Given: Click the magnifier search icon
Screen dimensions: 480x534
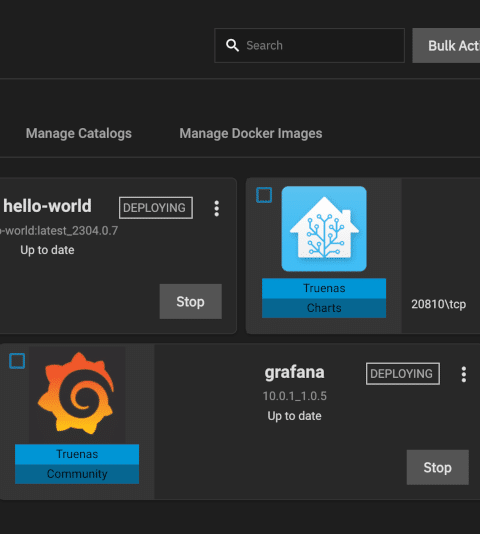Looking at the screenshot, I should tap(232, 45).
